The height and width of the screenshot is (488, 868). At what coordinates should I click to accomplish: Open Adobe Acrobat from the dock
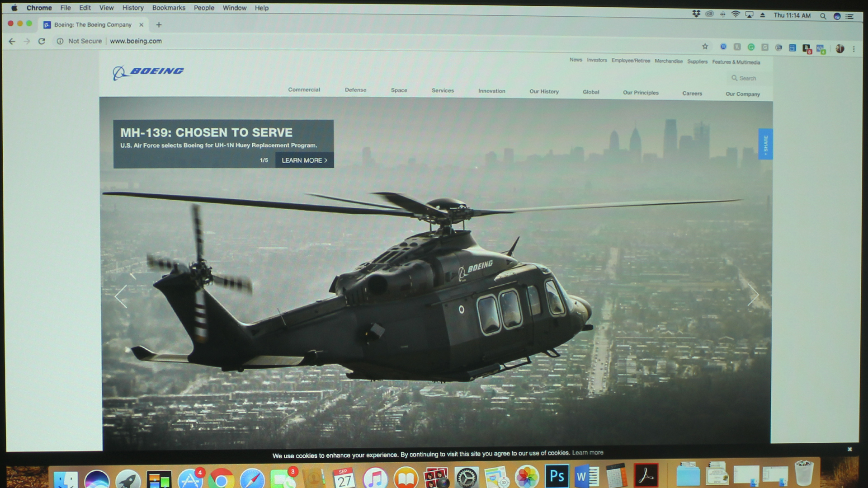(646, 475)
